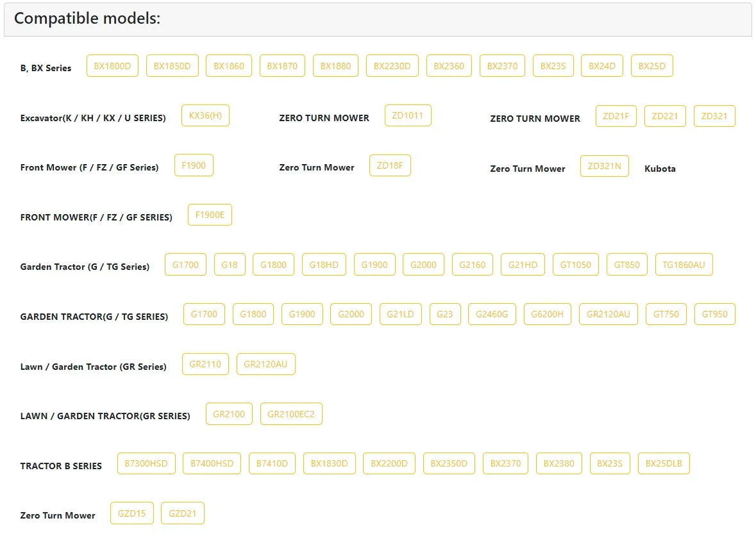Viewport: 756px width, 557px height.
Task: Select the GR2100 model tag
Action: point(229,414)
